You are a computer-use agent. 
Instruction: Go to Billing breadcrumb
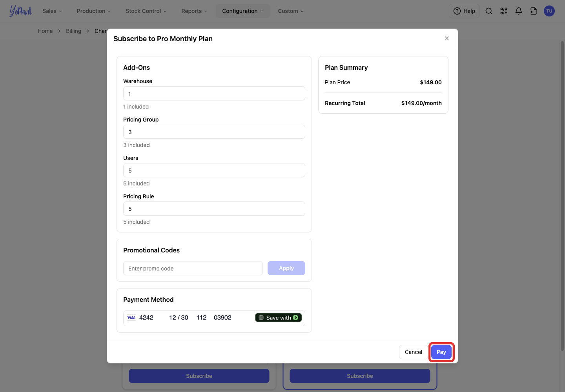click(x=73, y=31)
